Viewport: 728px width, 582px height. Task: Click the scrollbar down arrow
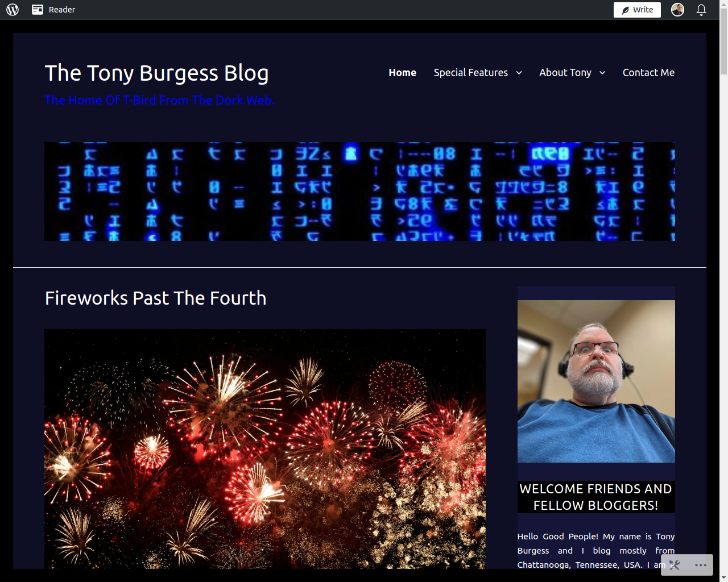coord(723,577)
